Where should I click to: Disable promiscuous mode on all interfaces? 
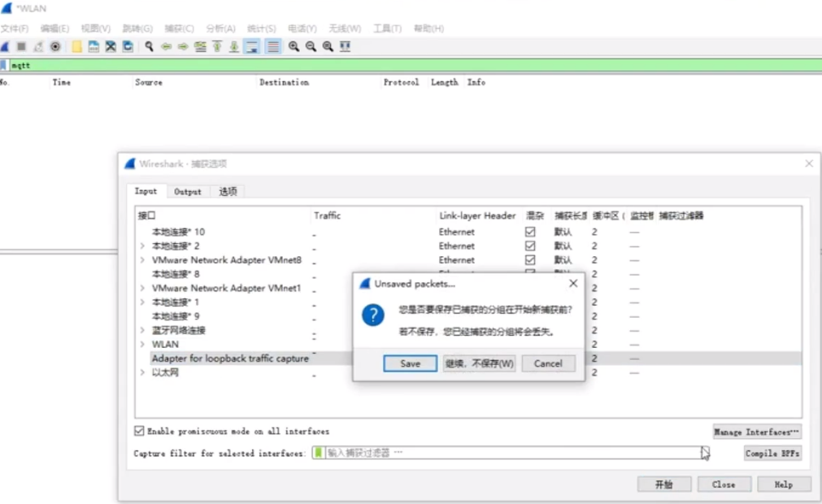pyautogui.click(x=139, y=431)
